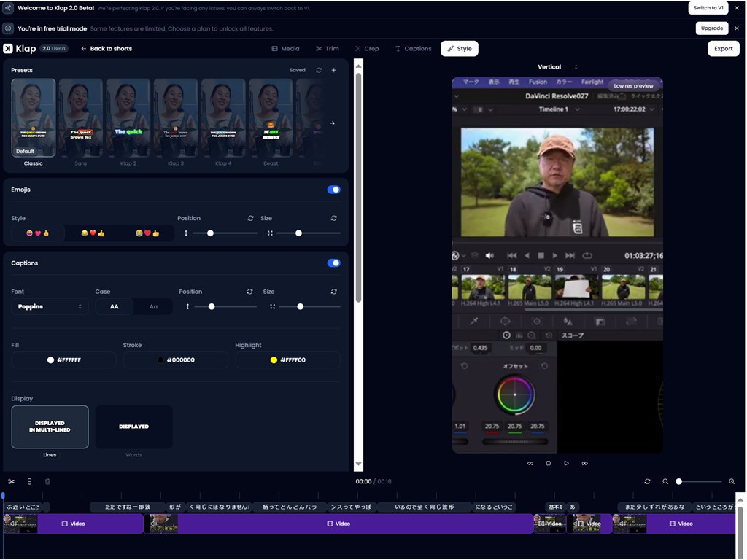This screenshot has height=560, width=747.
Task: Reset presets with the refresh icon
Action: pyautogui.click(x=319, y=70)
